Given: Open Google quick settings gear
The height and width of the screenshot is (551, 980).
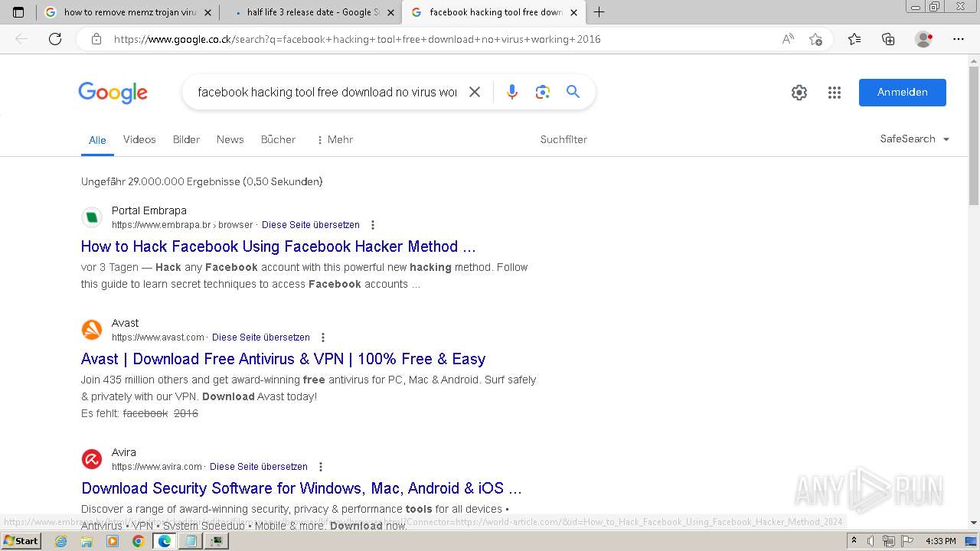Looking at the screenshot, I should (799, 93).
